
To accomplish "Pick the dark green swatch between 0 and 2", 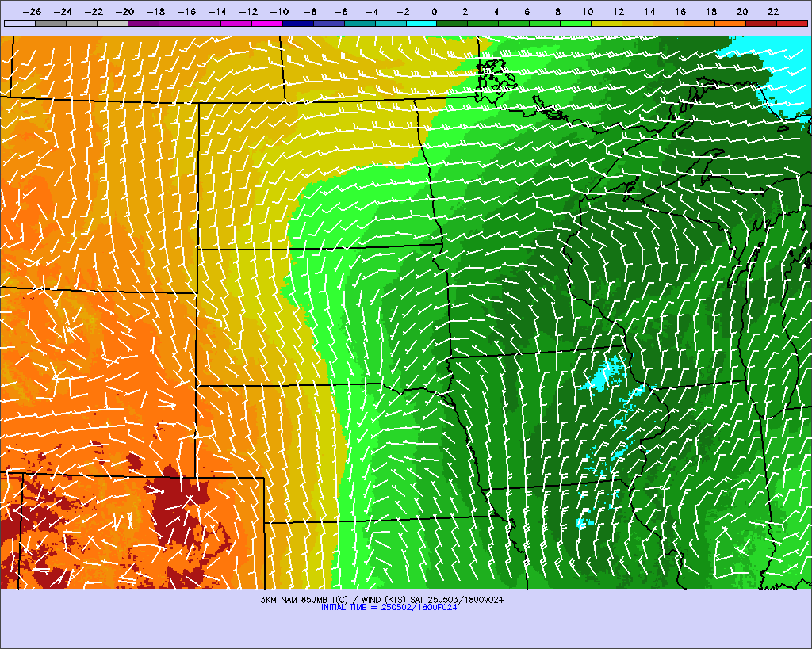I will pos(453,23).
